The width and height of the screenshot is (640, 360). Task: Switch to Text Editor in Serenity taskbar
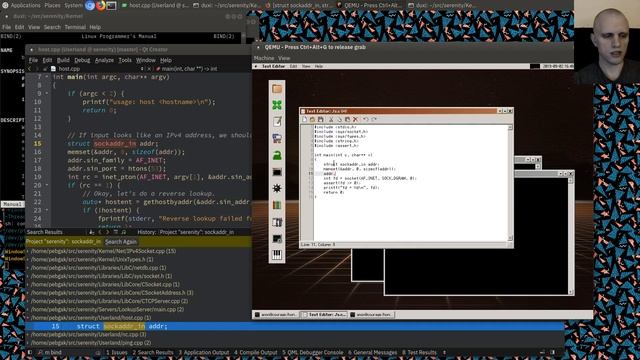[324, 315]
